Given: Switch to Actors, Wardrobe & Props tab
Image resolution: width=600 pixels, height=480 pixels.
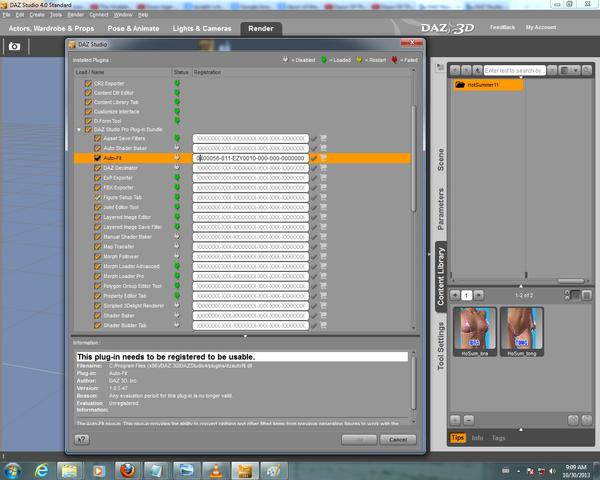Looking at the screenshot, I should (51, 29).
